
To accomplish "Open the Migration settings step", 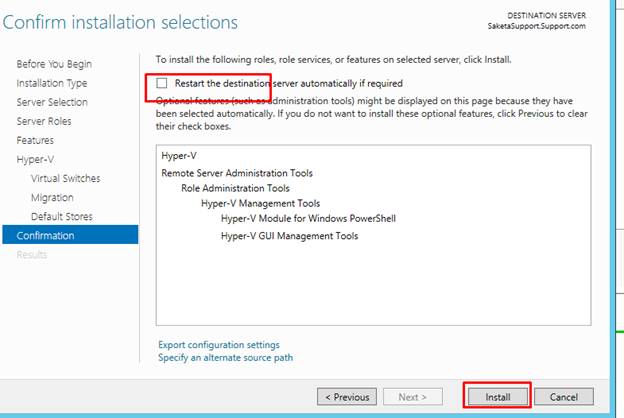I will click(52, 197).
